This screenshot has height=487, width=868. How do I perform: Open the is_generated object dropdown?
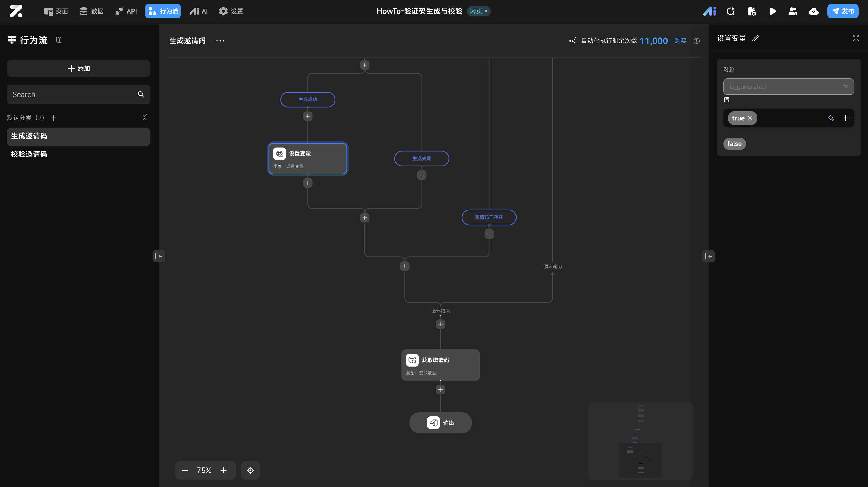pyautogui.click(x=788, y=87)
